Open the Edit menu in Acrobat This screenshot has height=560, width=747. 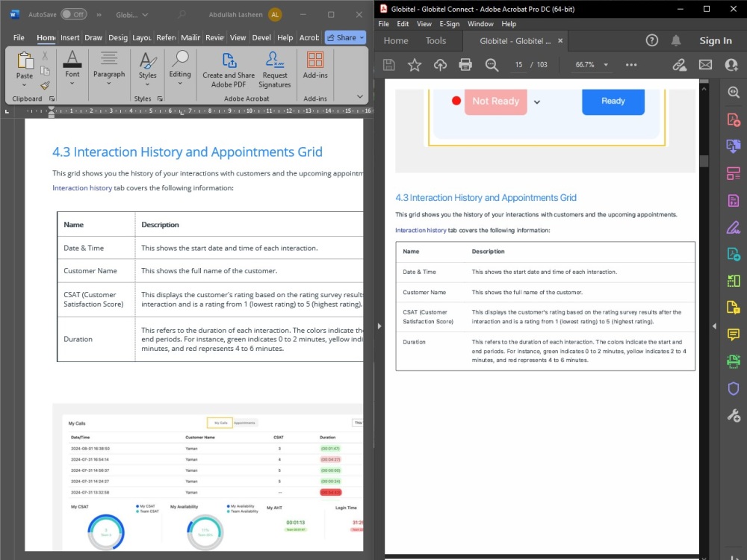pyautogui.click(x=403, y=24)
